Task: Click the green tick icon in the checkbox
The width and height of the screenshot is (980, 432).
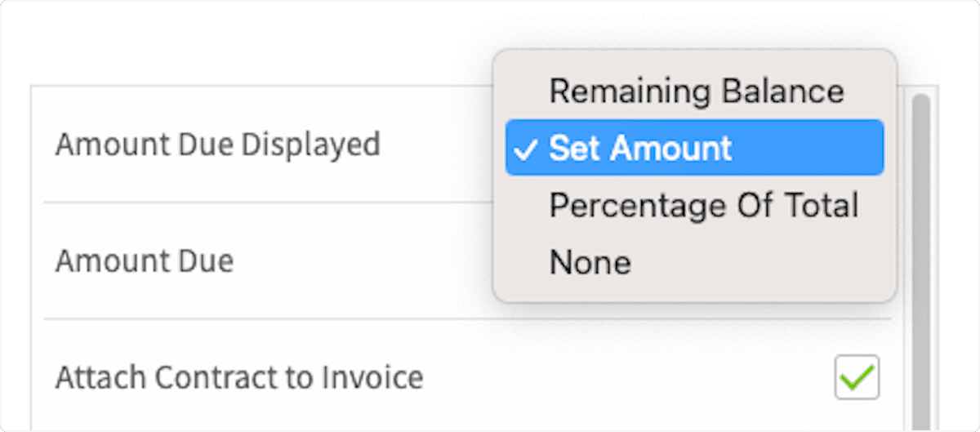Action: point(857,376)
